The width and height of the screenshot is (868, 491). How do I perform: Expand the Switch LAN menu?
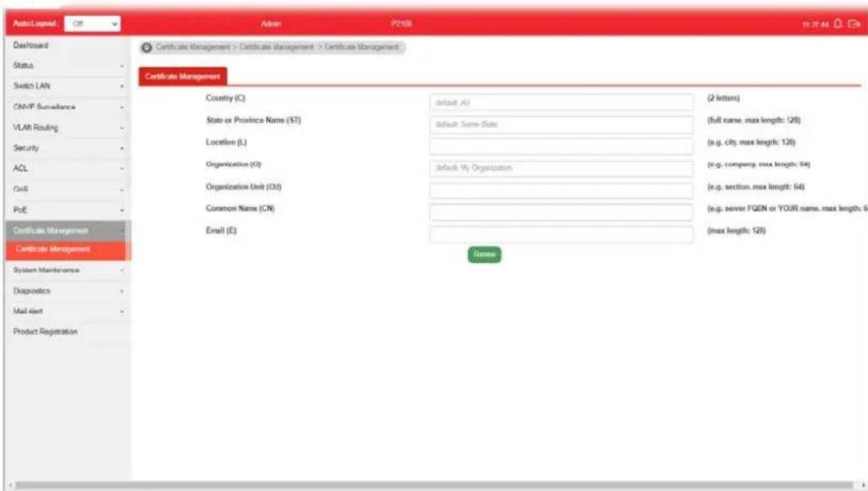(68, 86)
